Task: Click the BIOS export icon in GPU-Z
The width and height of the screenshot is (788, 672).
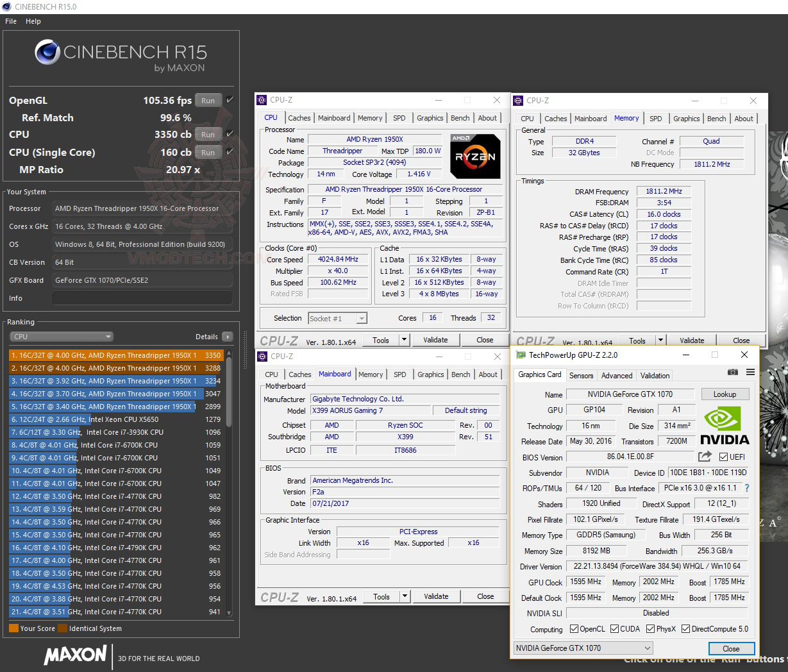Action: (x=704, y=457)
